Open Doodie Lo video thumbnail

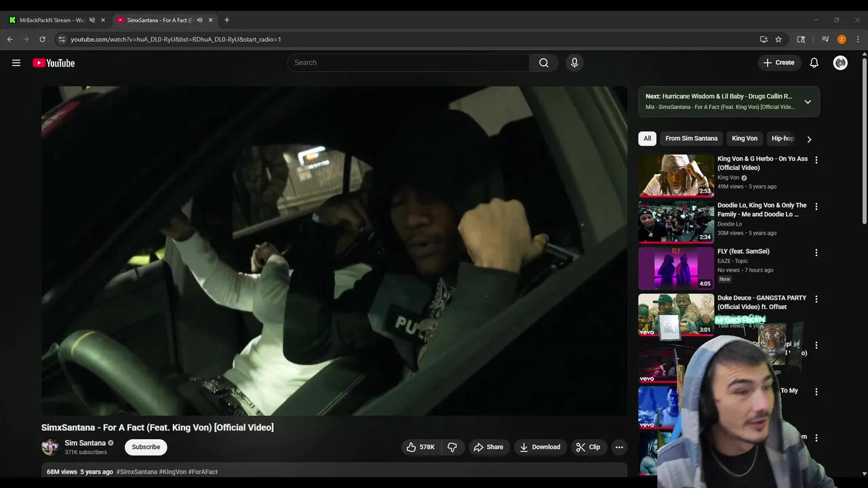676,222
